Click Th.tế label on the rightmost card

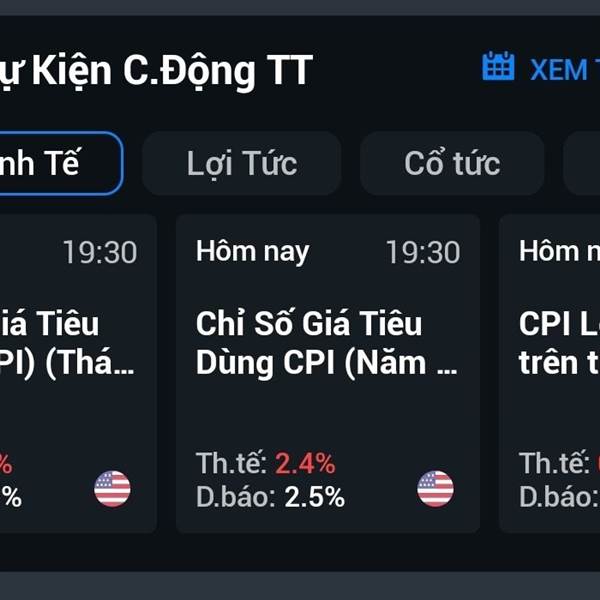[554, 463]
